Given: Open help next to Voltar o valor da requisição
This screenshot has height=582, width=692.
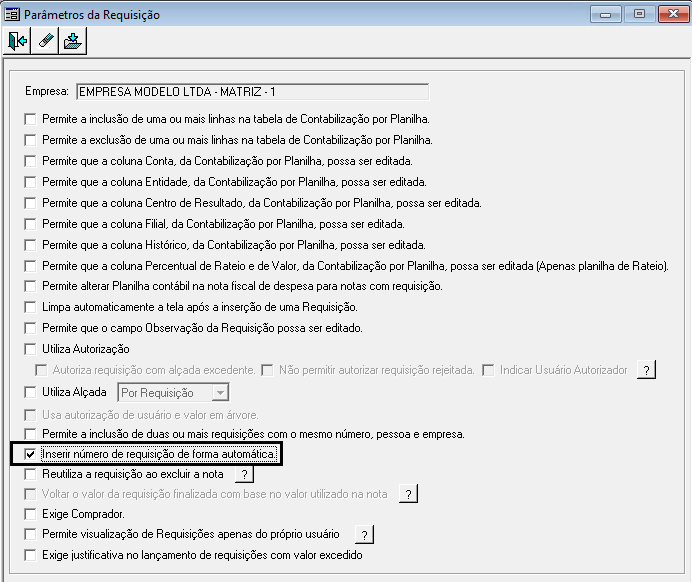Looking at the screenshot, I should pos(408,494).
